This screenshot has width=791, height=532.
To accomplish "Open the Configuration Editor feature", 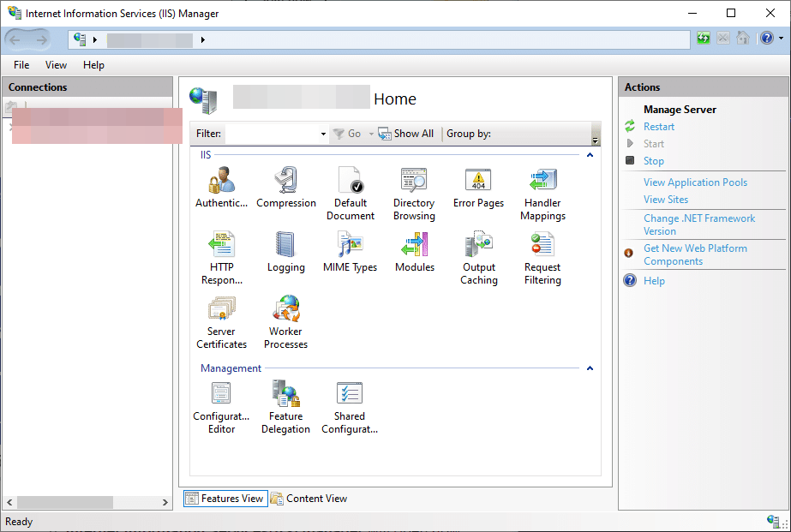I will (221, 408).
